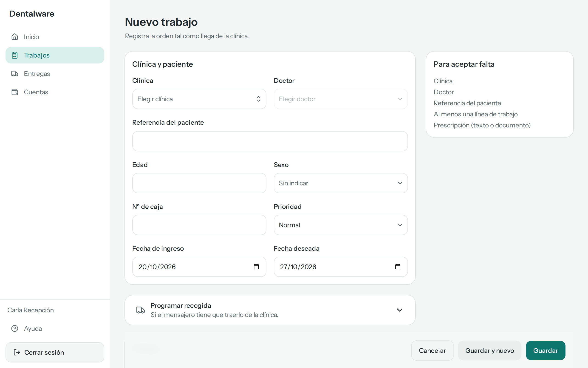588x368 pixels.
Task: Click the Cuentas wallet icon
Action: (15, 92)
